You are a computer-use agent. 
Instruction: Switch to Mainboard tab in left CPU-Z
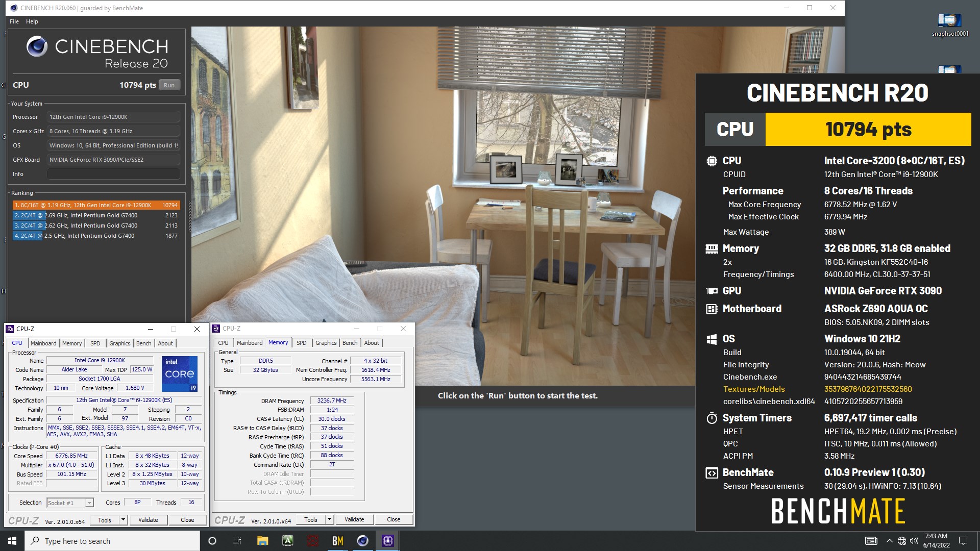(x=43, y=343)
